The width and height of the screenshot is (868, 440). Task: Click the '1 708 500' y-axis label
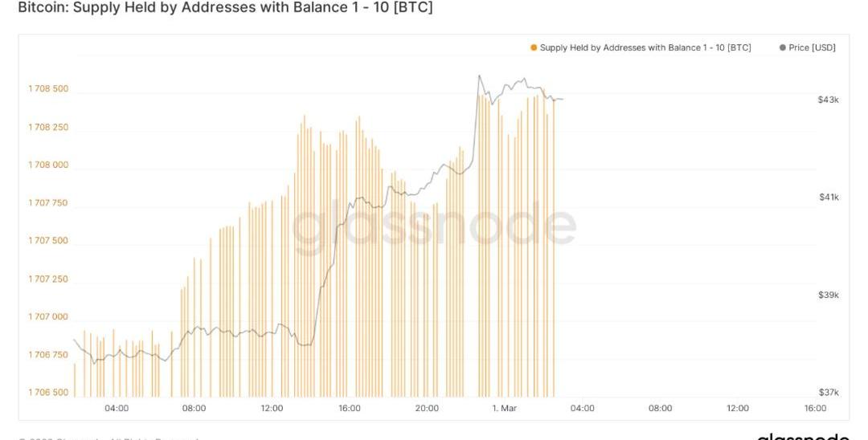[48, 89]
